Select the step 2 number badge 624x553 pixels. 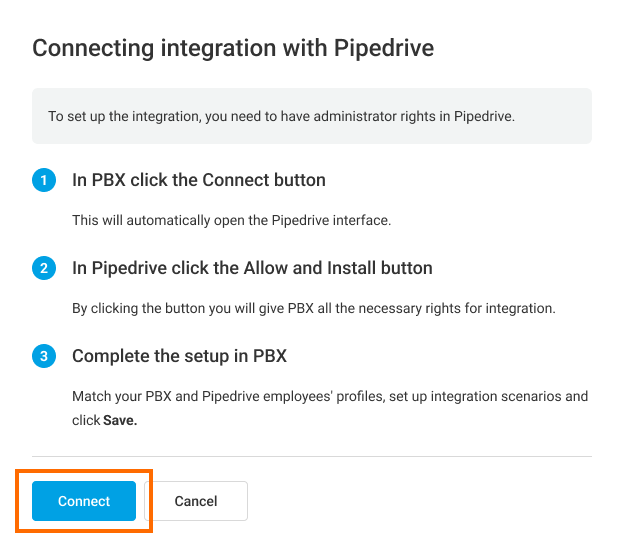44,269
